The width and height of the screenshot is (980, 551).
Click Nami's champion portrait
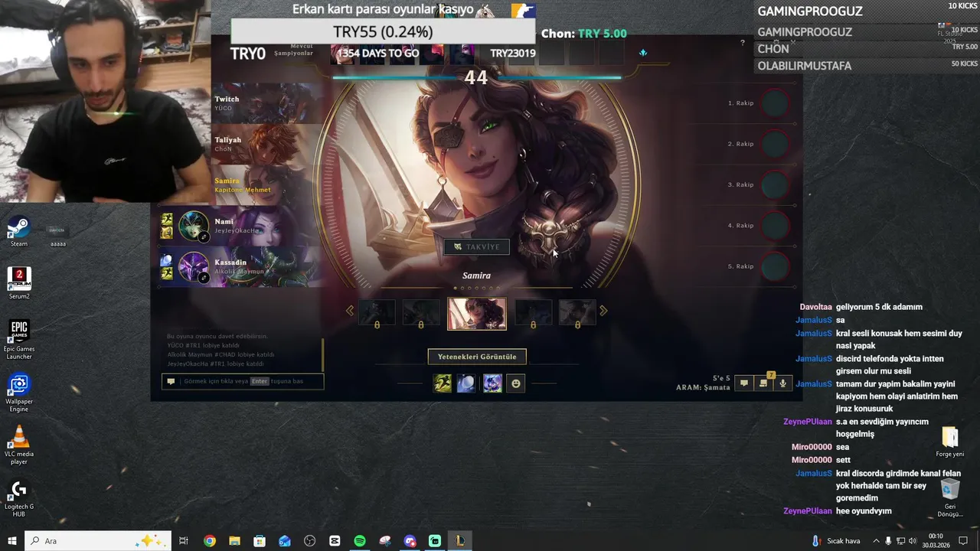pos(194,227)
